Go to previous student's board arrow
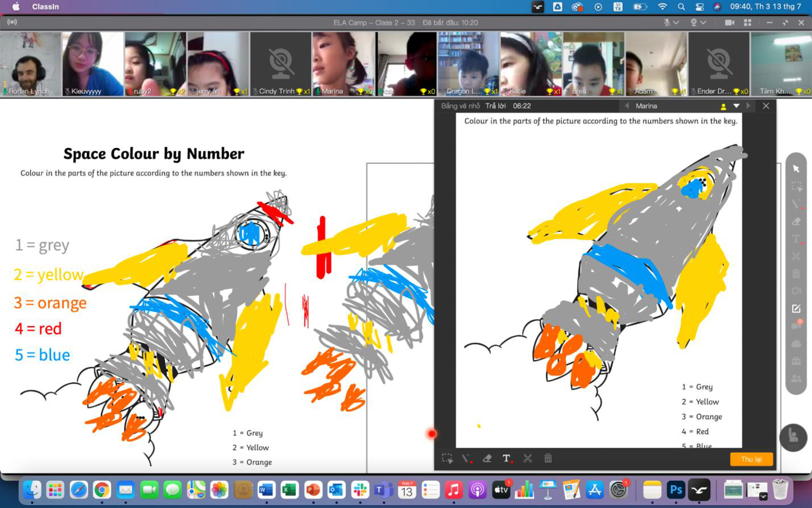Screen dimensions: 812x508 (x=627, y=106)
